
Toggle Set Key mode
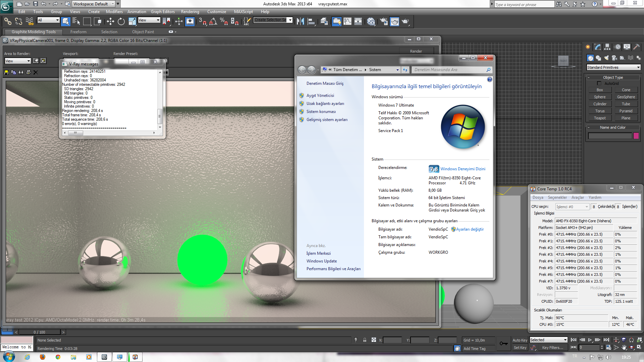[520, 348]
